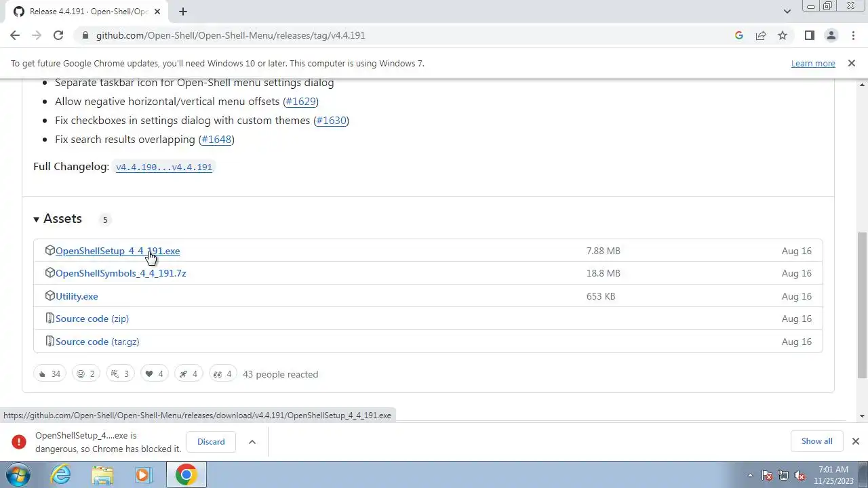Click the scrollbar down arrow

tap(863, 415)
